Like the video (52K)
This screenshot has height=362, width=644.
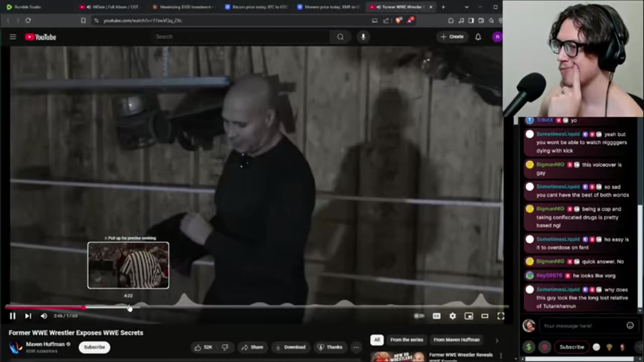pos(204,347)
